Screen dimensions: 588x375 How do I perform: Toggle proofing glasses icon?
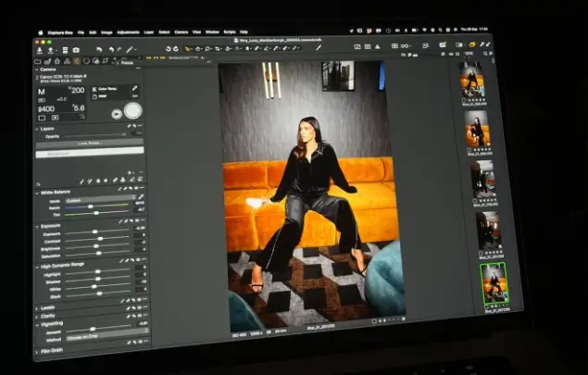[x=405, y=46]
